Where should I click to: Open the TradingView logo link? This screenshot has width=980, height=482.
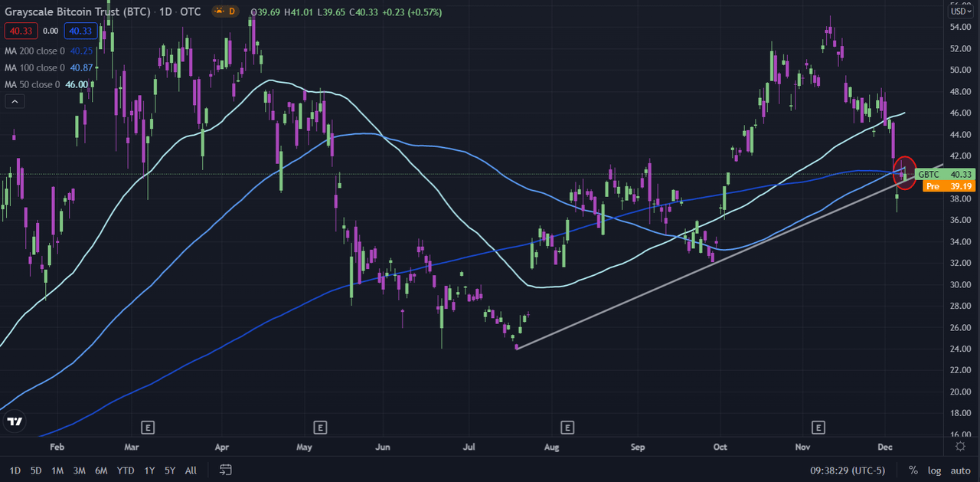[14, 421]
